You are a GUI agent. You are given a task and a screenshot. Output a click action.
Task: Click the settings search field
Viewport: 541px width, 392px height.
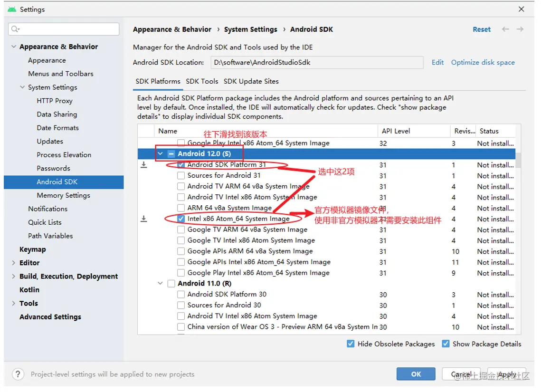tap(64, 29)
